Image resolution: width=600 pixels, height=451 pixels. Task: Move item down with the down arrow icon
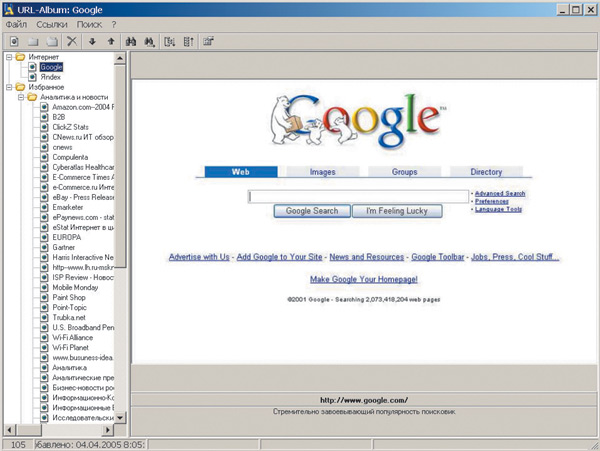click(92, 41)
